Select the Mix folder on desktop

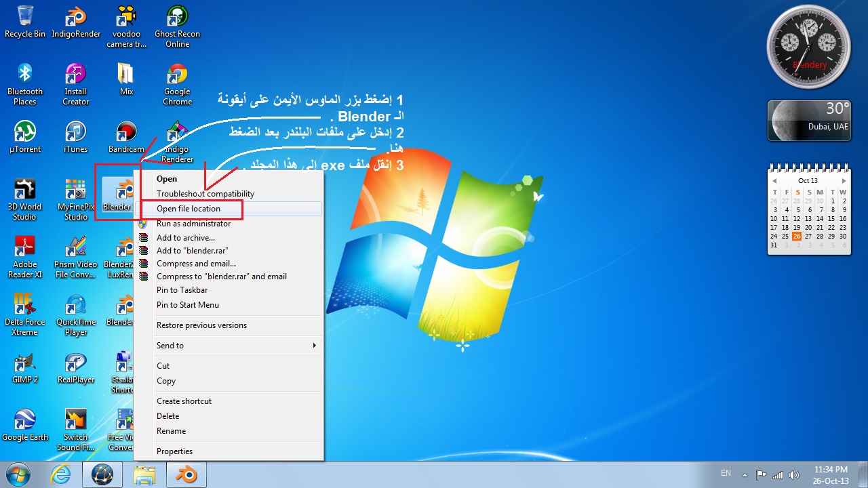126,79
